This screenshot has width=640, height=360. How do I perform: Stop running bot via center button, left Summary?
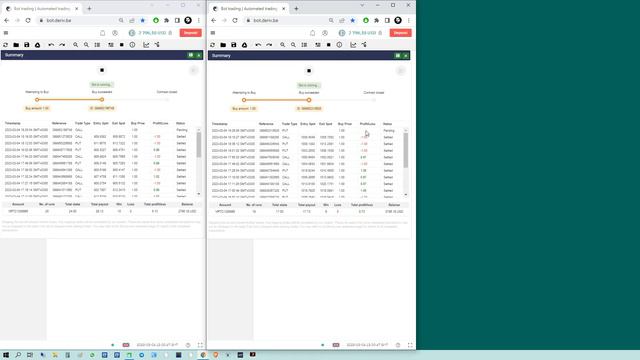tap(102, 70)
